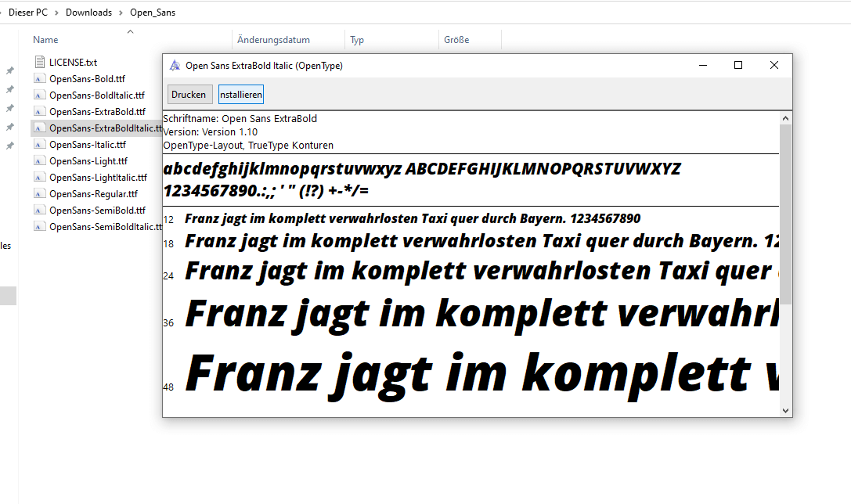Image resolution: width=851 pixels, height=504 pixels.
Task: Select file name OpenSans-BoldItalic.ttf
Action: [97, 95]
